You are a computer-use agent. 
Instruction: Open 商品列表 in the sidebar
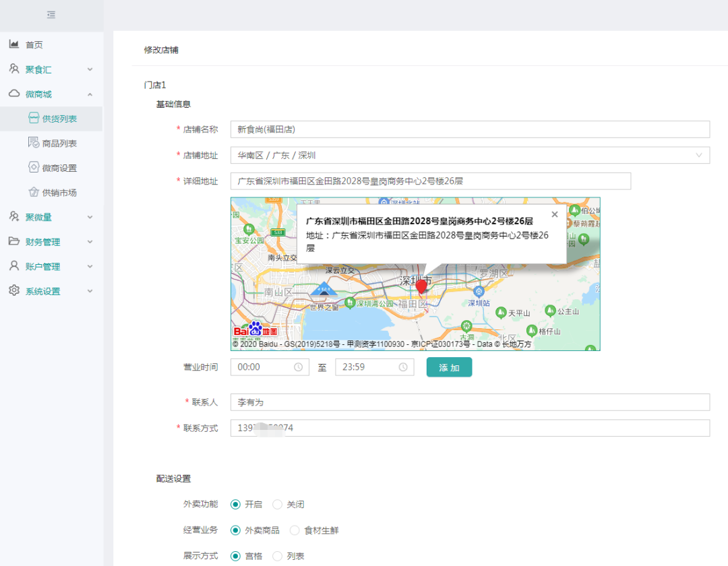(x=59, y=144)
